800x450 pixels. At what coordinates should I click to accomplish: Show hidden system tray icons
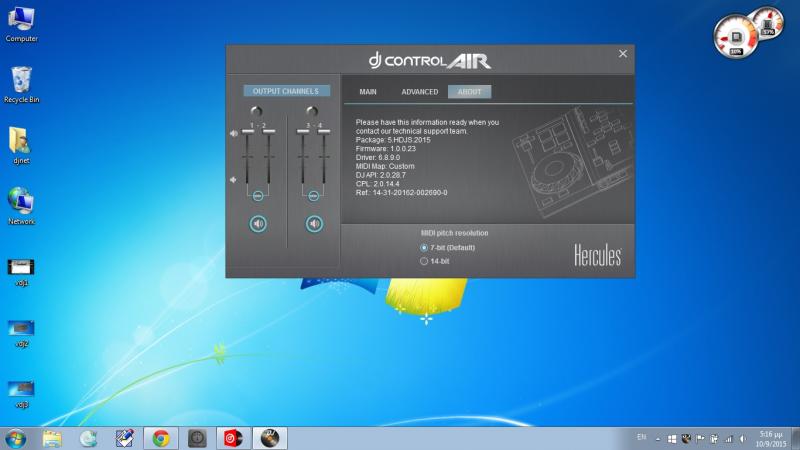[x=657, y=438]
